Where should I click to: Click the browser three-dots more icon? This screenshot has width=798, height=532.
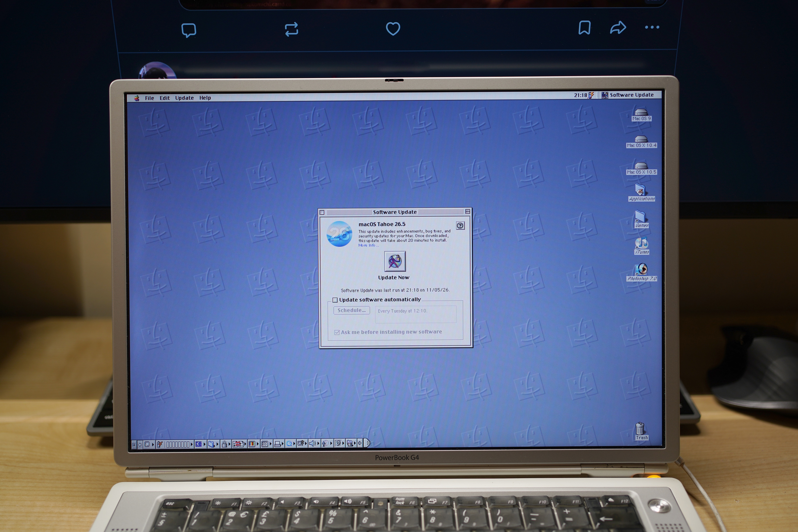point(652,27)
